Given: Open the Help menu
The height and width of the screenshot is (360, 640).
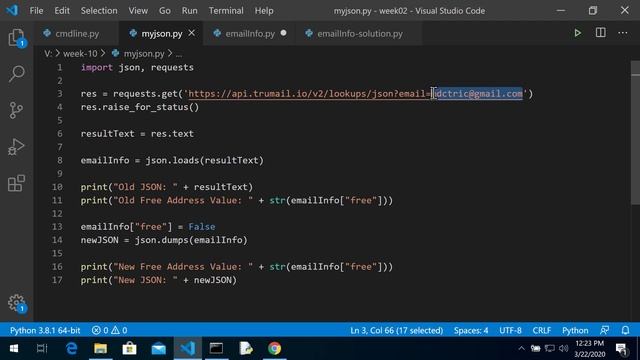Looking at the screenshot, I should [264, 11].
